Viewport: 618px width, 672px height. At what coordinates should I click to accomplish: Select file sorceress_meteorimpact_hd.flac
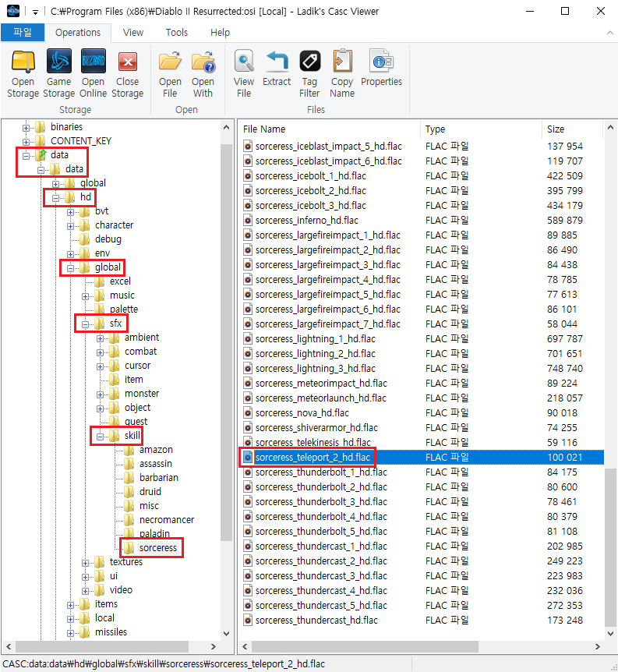pos(321,383)
